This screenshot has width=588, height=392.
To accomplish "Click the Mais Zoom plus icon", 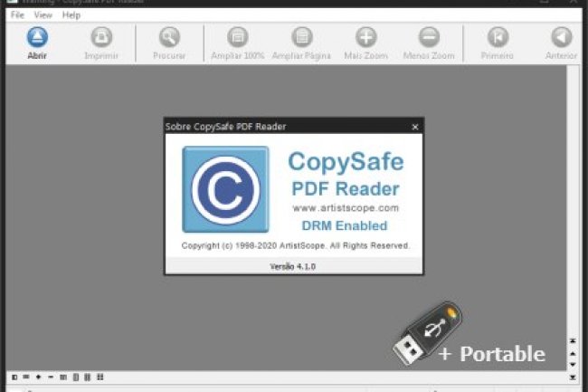I will tap(365, 37).
